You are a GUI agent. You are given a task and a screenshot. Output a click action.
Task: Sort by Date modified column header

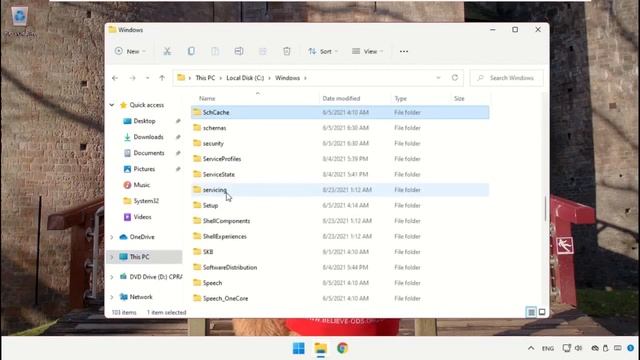[x=341, y=98]
